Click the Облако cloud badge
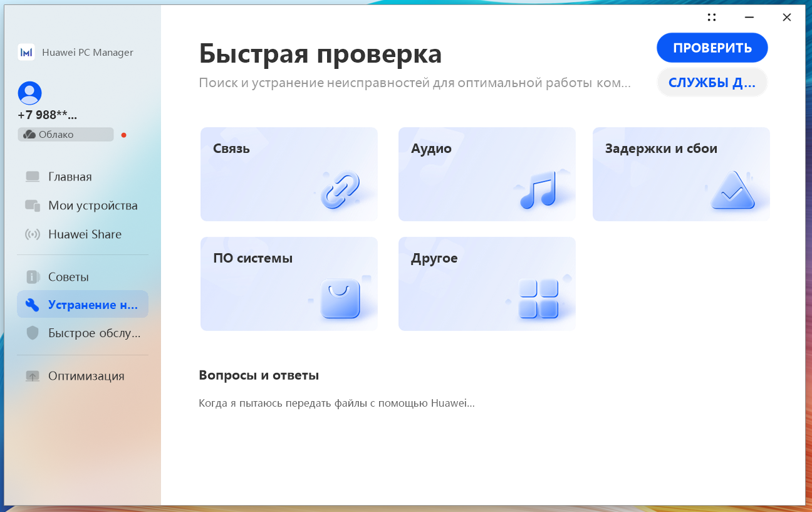This screenshot has height=512, width=812. point(66,135)
